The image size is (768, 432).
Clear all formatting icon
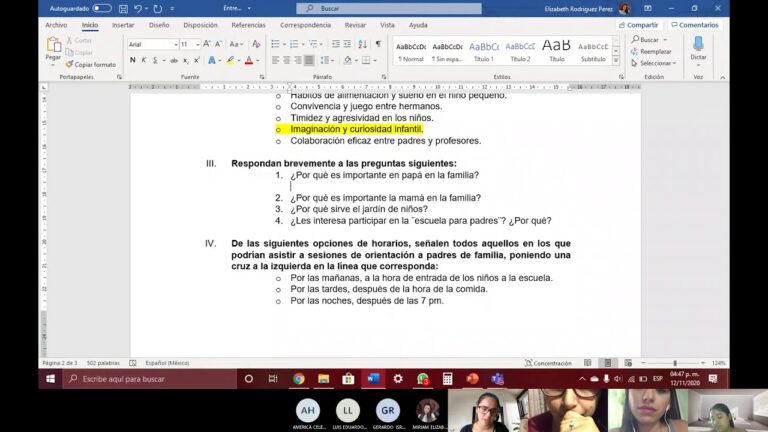(x=256, y=44)
